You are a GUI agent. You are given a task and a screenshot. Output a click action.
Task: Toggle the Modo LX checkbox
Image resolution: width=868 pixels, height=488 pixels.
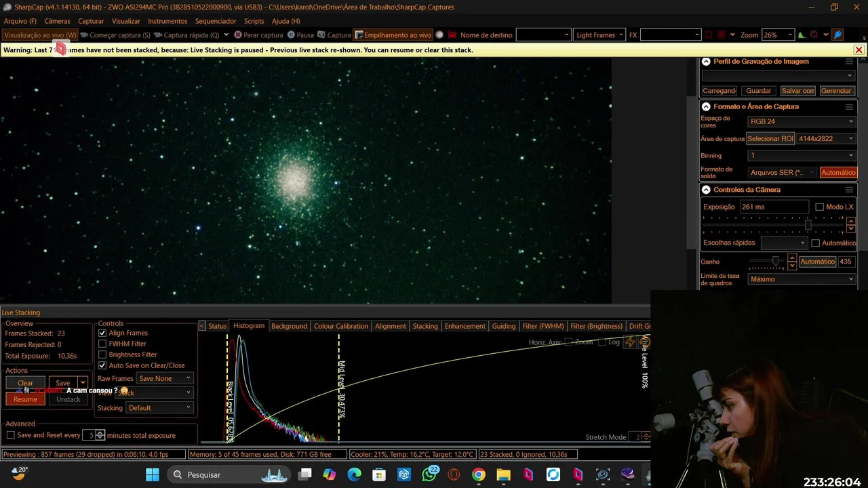pyautogui.click(x=820, y=207)
